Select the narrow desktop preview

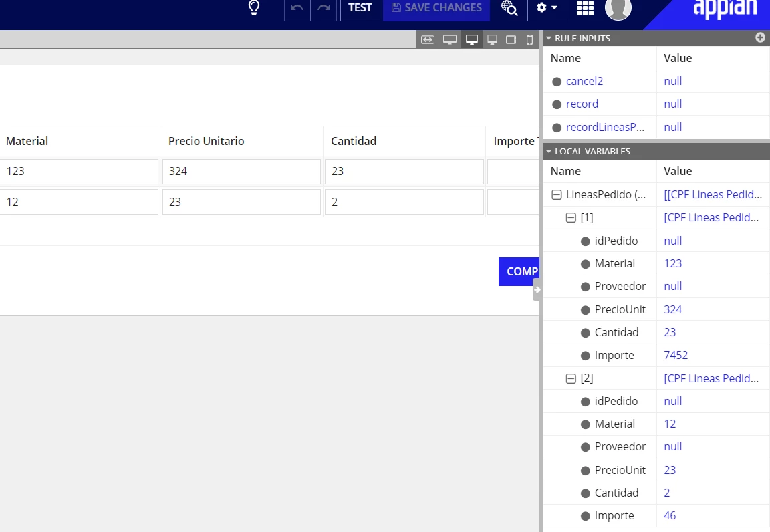pos(492,40)
